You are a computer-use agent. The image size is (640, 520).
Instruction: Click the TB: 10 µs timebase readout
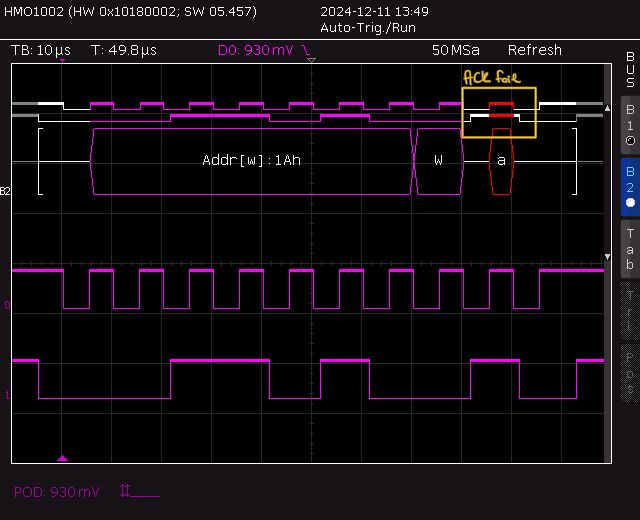pos(41,50)
